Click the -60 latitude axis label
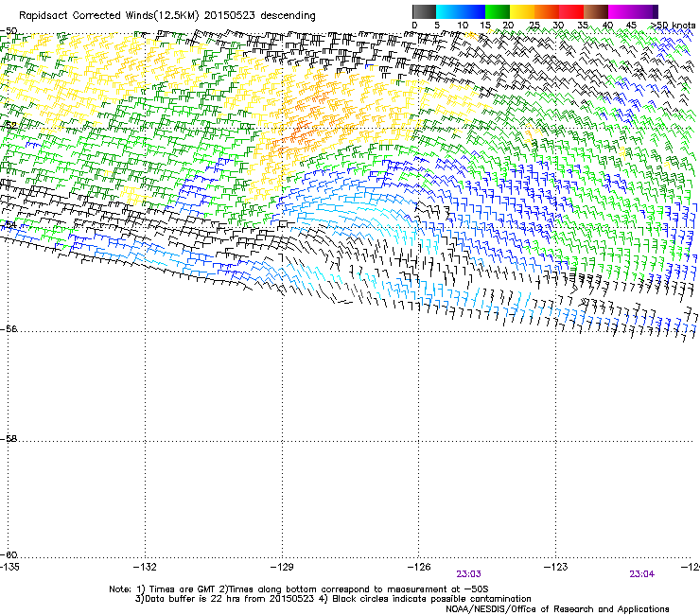 tap(9, 555)
